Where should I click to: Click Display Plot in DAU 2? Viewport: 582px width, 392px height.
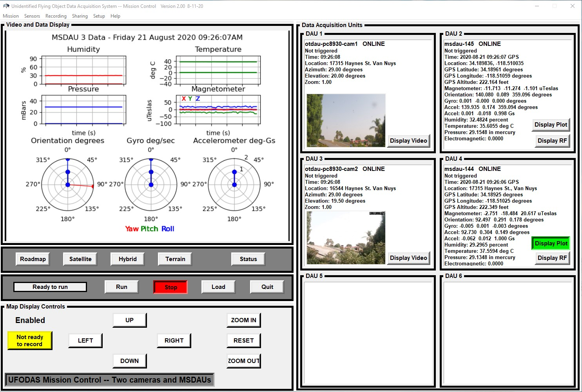[551, 125]
